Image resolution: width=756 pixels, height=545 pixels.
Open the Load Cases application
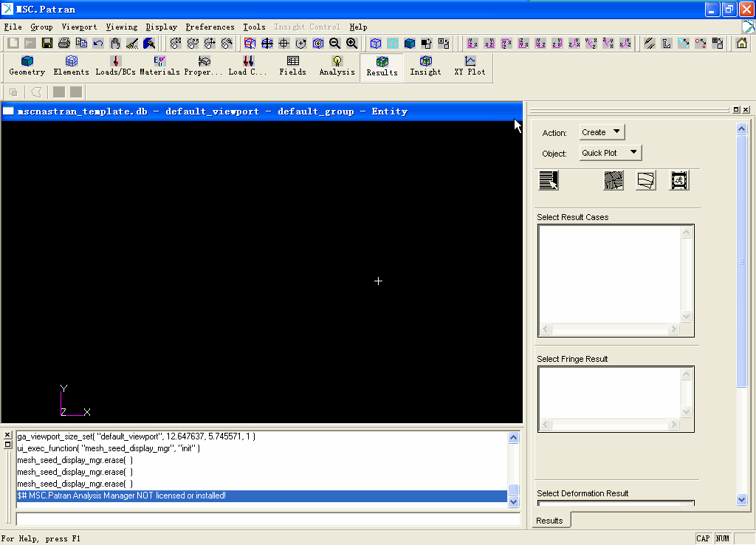(x=248, y=66)
